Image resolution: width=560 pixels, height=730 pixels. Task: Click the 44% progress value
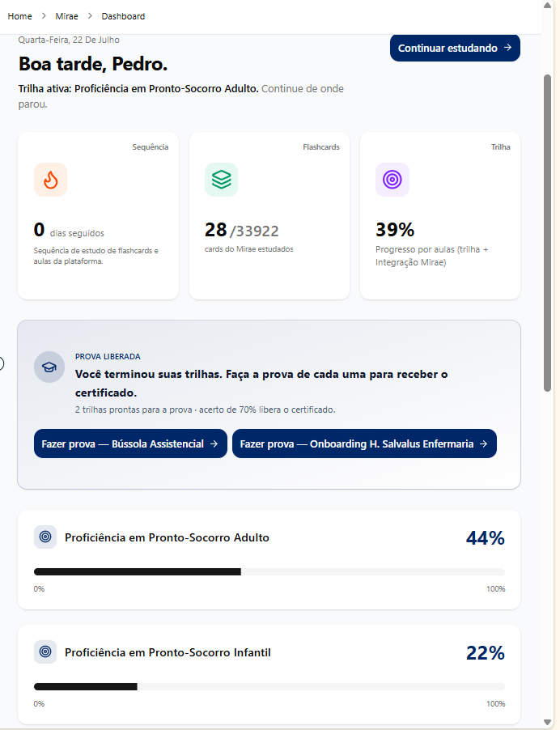(485, 538)
